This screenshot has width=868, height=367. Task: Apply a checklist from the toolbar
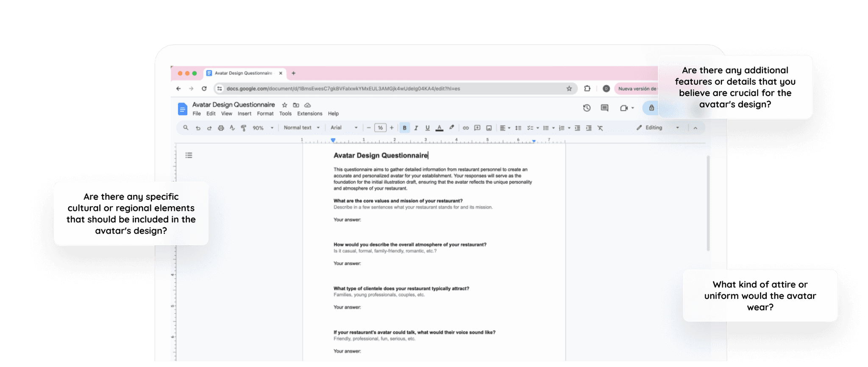tap(530, 128)
